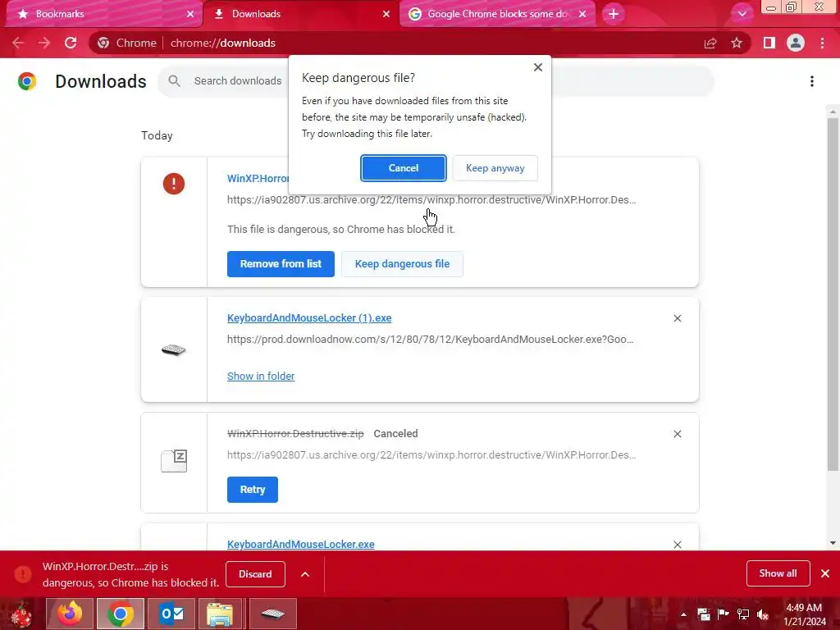Screen dimensions: 840x630
Task: Go forward with the forward arrow
Action: [x=44, y=43]
